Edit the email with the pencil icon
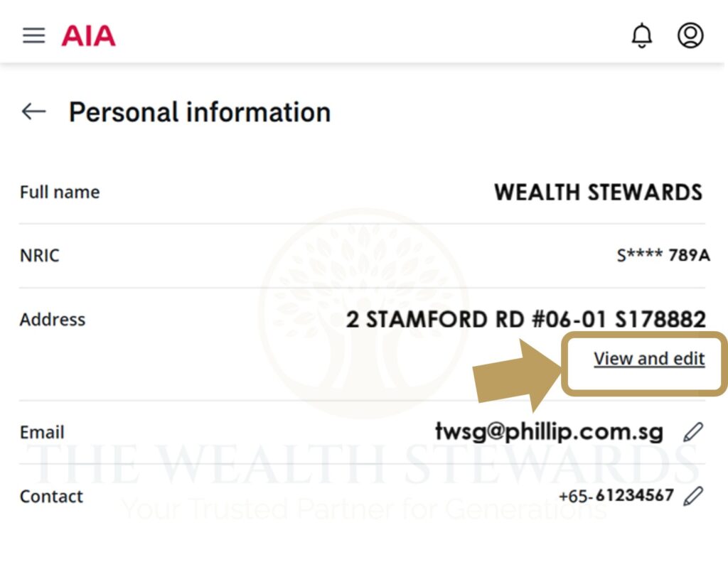The height and width of the screenshot is (562, 728). [692, 432]
